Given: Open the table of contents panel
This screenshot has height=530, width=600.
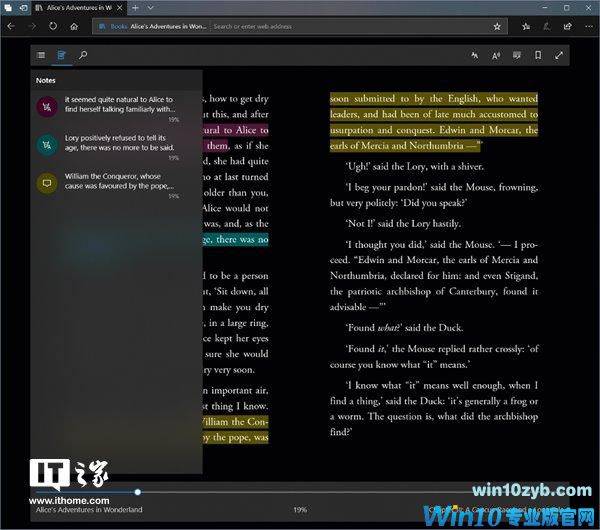Looking at the screenshot, I should 41,56.
